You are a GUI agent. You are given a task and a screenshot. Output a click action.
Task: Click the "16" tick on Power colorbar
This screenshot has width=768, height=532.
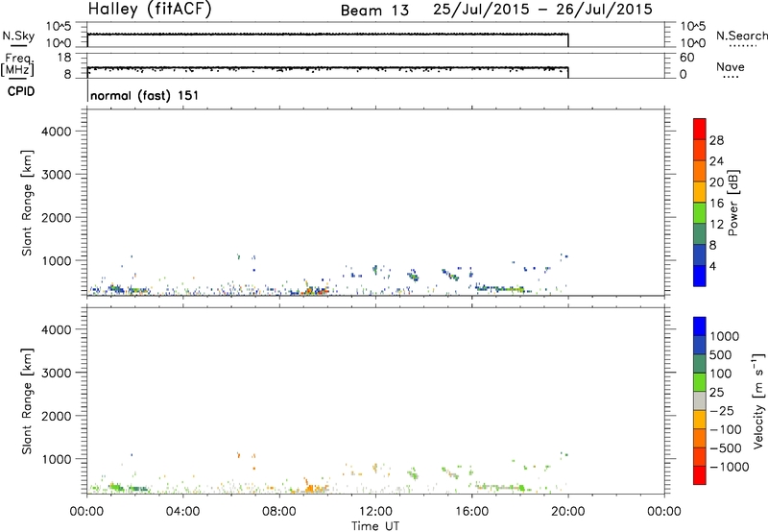coord(716,204)
